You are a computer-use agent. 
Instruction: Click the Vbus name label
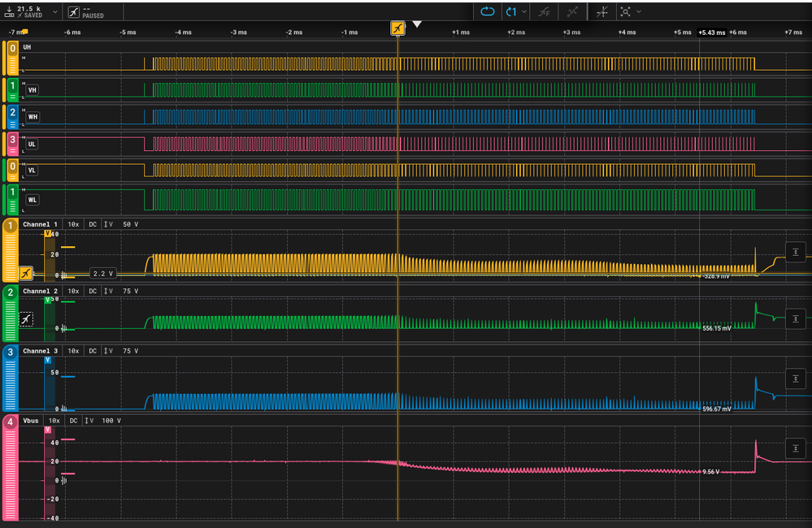(x=31, y=420)
